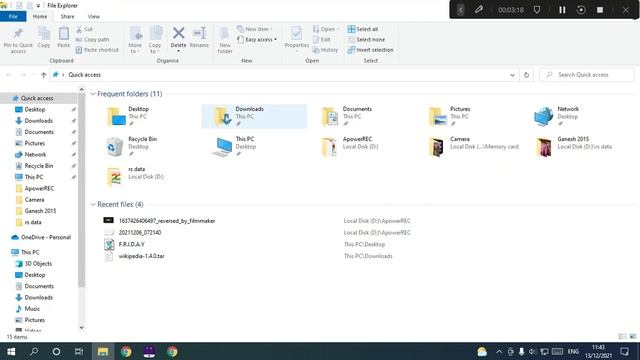Stop the screen recording
This screenshot has height=360, width=640.
(x=600, y=10)
